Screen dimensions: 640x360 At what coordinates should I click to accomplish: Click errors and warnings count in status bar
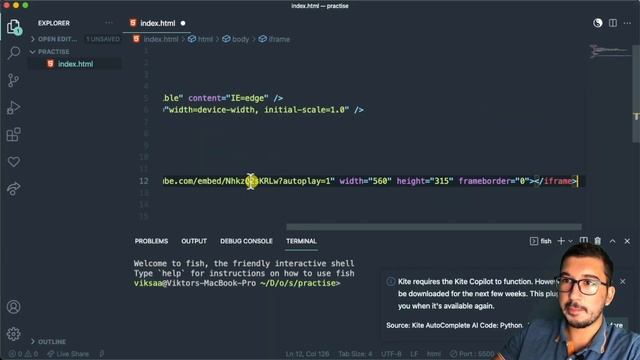click(x=23, y=354)
